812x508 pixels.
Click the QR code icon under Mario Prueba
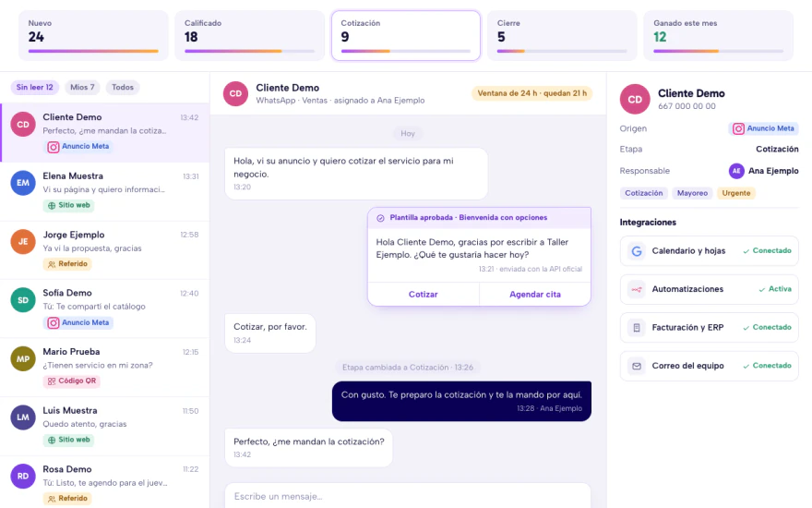click(x=52, y=381)
